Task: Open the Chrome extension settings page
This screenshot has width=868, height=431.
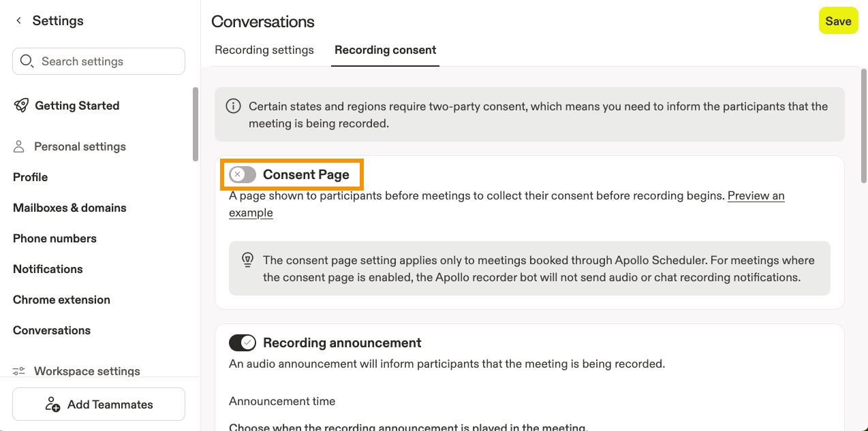Action: [x=61, y=300]
